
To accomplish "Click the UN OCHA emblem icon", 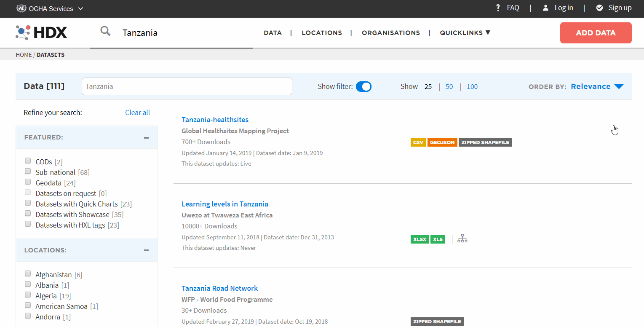I will click(x=21, y=8).
